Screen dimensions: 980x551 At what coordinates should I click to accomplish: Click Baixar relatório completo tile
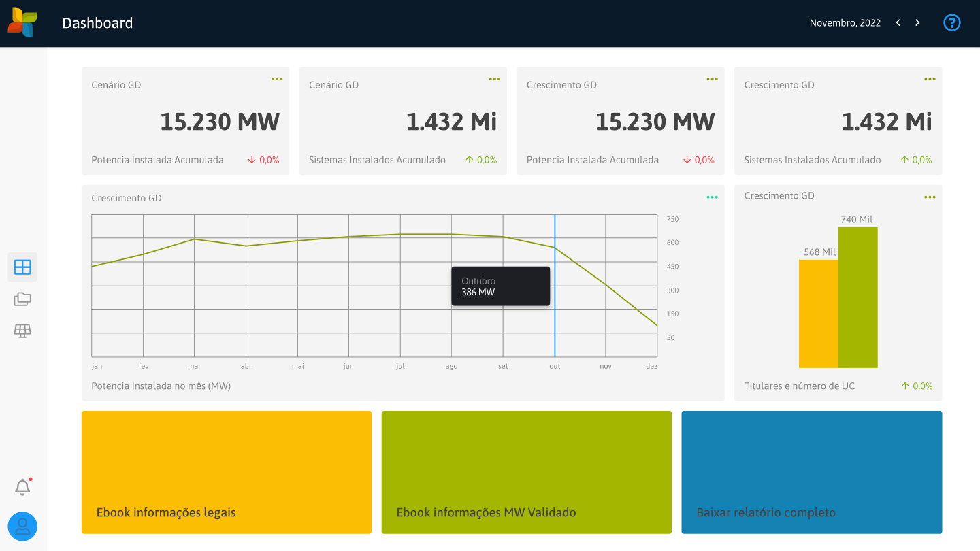811,472
